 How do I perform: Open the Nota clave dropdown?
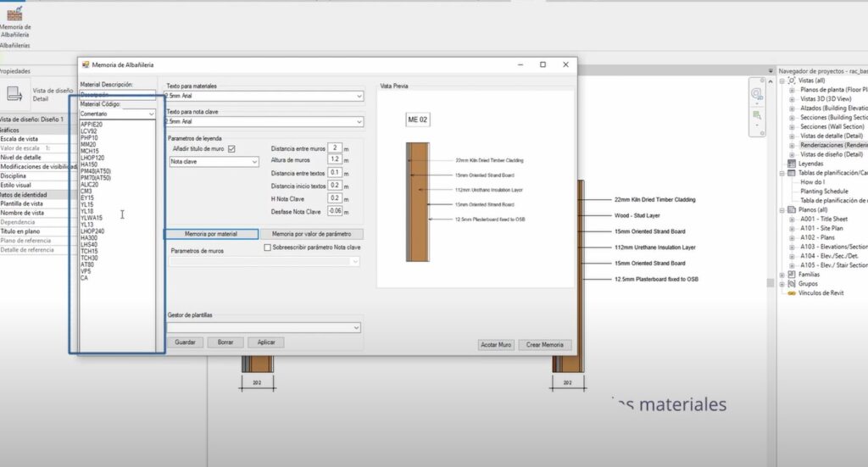[214, 162]
